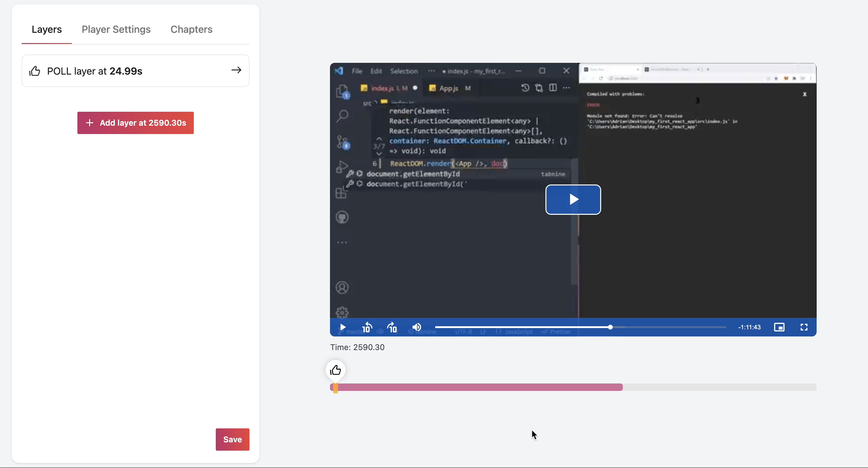Click the thumbs-up poll marker on timeline
This screenshot has height=468, width=868.
tap(336, 370)
